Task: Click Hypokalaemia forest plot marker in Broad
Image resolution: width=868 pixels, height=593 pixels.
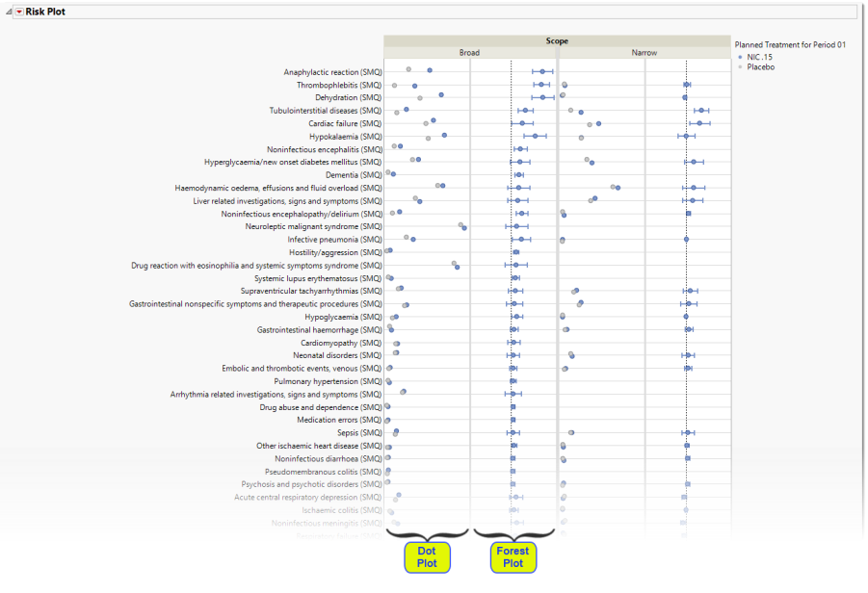Action: (535, 136)
